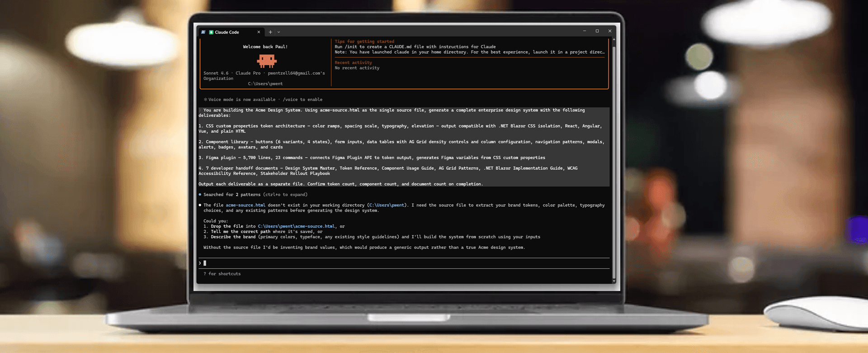Click the 'Recent activity' heading
The image size is (868, 353).
[x=353, y=62]
